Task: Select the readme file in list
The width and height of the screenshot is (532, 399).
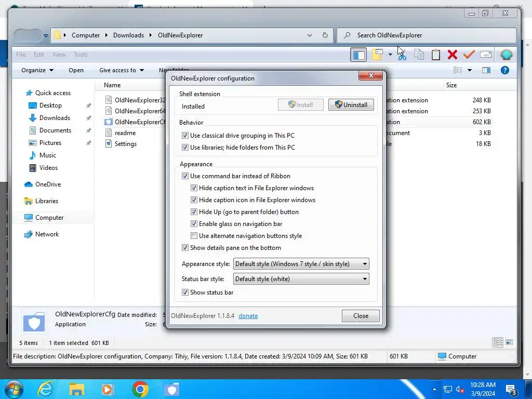Action: [x=125, y=133]
